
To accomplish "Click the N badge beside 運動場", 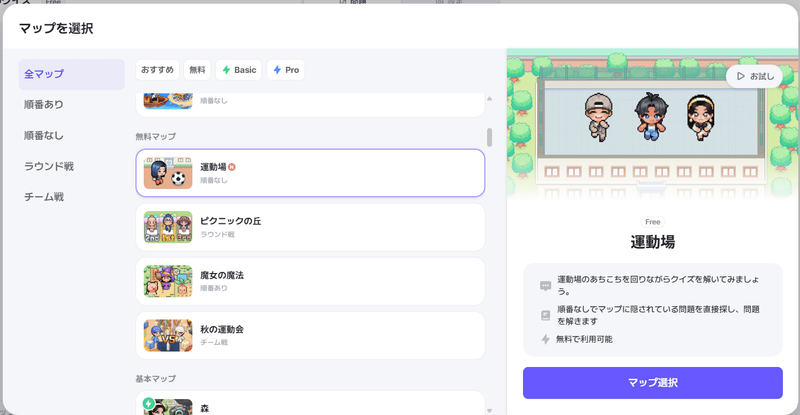I will pos(232,167).
